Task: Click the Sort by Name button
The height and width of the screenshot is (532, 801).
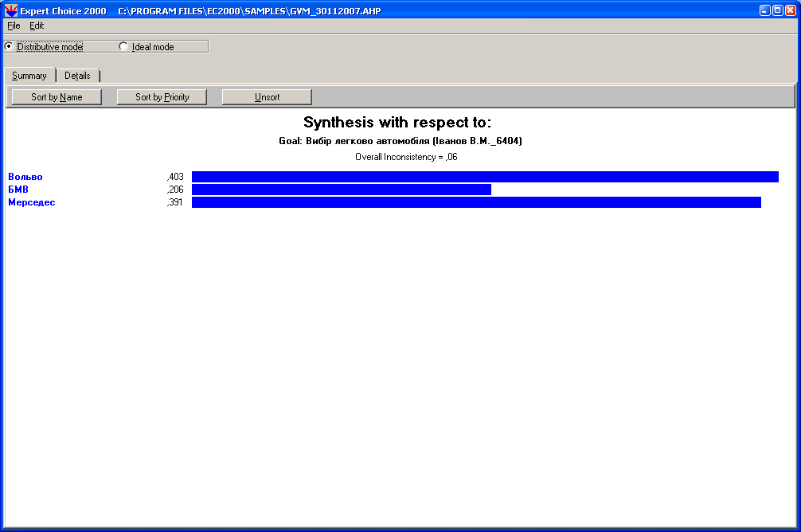Action: (x=57, y=97)
